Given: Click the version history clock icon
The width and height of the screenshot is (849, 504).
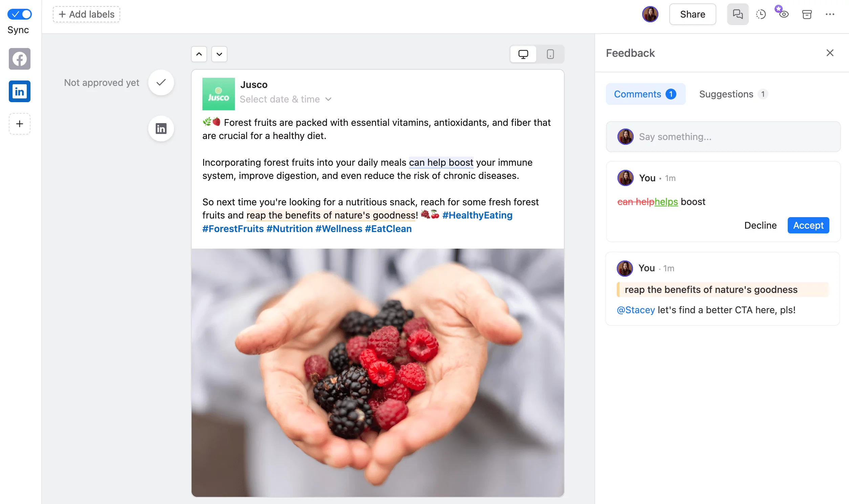Looking at the screenshot, I should [761, 14].
